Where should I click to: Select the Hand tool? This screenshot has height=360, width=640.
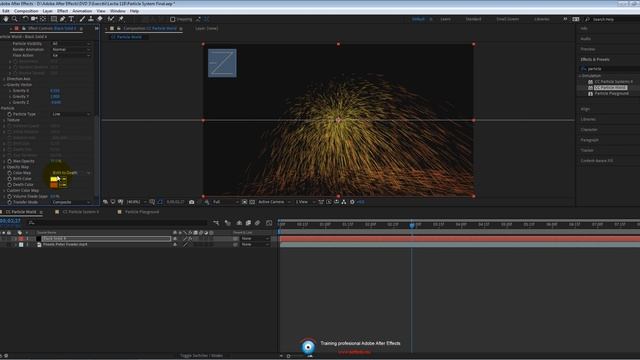coord(6,19)
